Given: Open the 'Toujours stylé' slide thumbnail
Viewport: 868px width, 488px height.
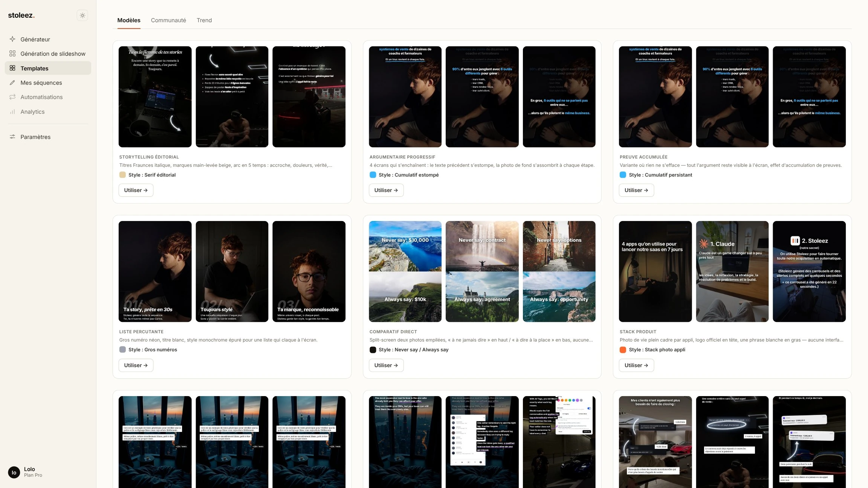Looking at the screenshot, I should coord(232,271).
